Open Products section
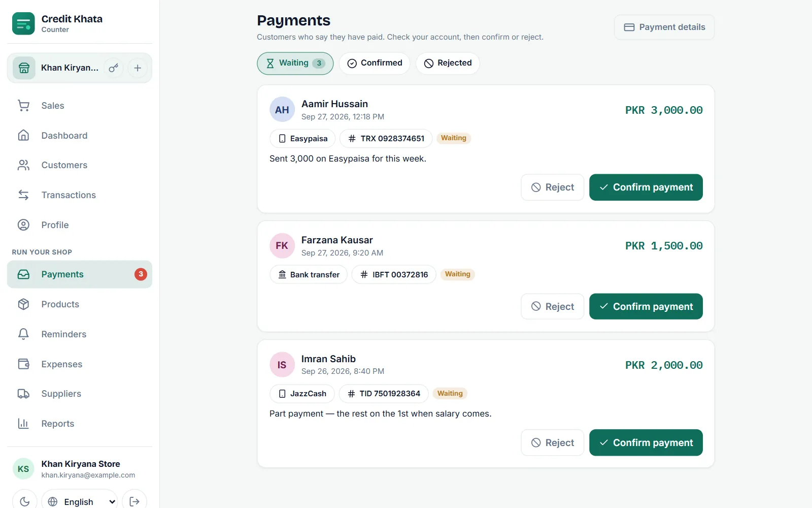The width and height of the screenshot is (812, 508). pos(80,304)
